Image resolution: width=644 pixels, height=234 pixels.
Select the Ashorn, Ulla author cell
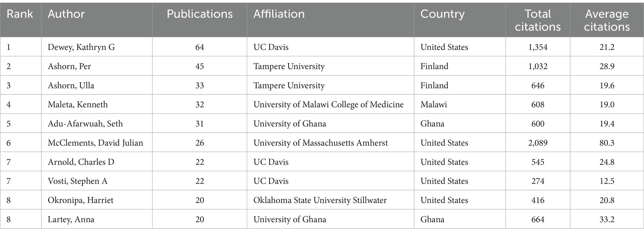pos(71,85)
